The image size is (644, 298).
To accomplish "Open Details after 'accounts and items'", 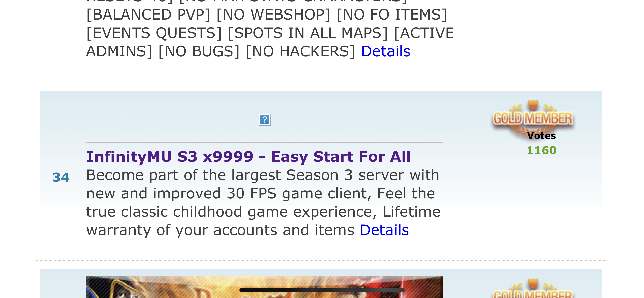I will (384, 230).
